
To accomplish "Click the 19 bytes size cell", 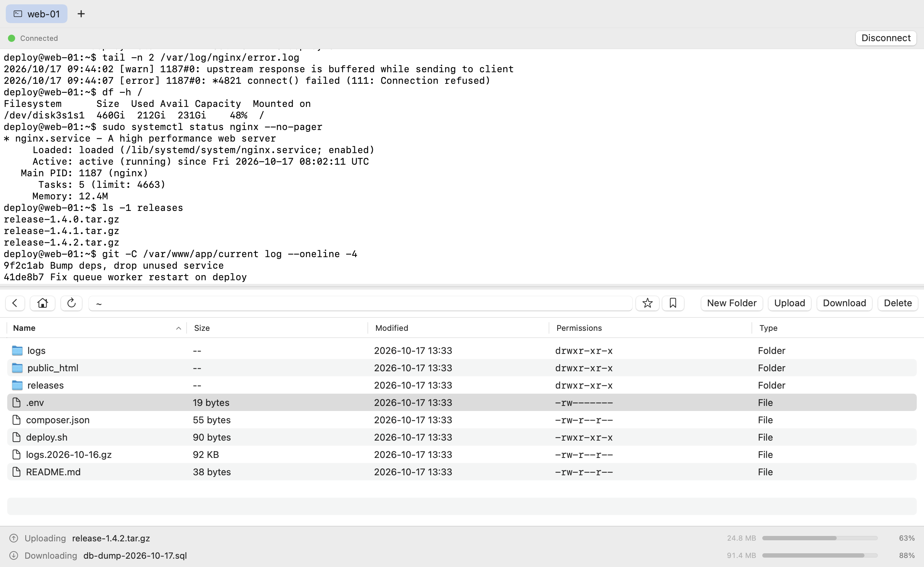I will click(211, 403).
